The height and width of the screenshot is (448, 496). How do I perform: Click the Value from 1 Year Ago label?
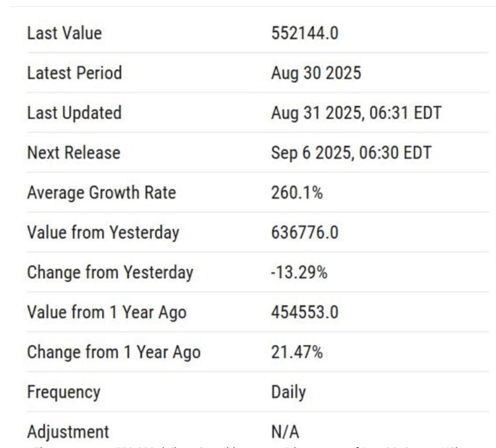pos(106,312)
